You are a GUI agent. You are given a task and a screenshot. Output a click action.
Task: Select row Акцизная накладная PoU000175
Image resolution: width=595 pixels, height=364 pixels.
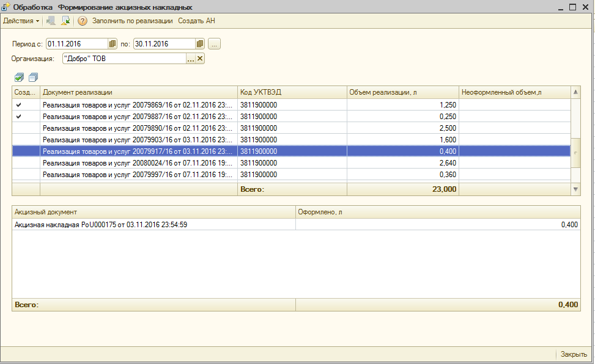[101, 225]
